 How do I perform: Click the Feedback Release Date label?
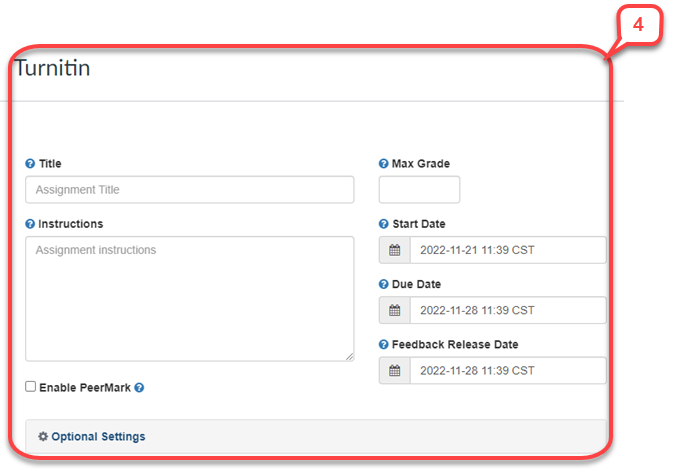pyautogui.click(x=455, y=345)
